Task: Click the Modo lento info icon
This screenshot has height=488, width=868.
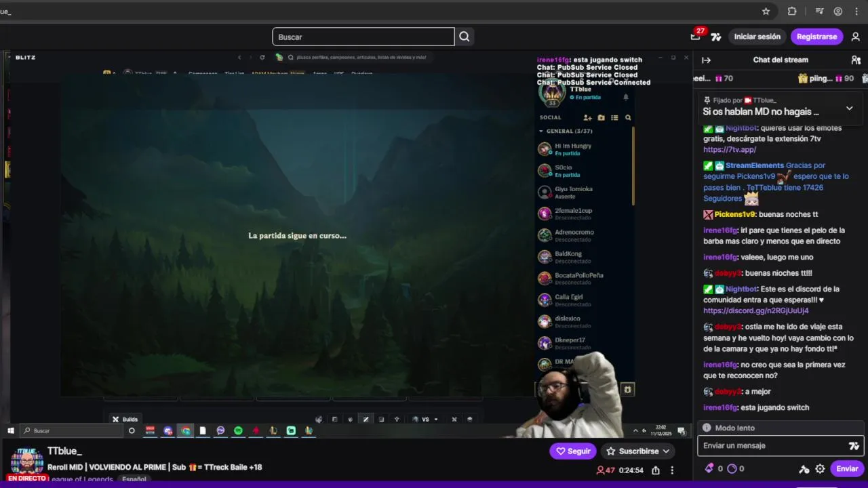Action: [x=707, y=428]
